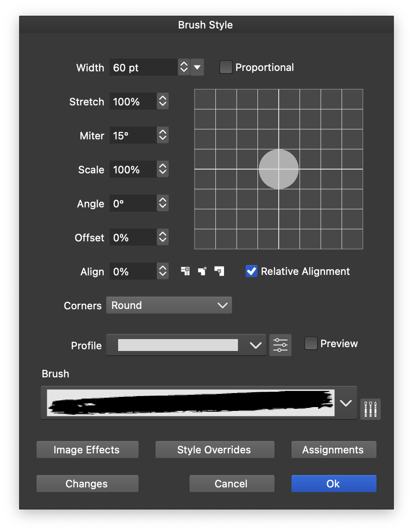The width and height of the screenshot is (413, 532).
Task: Enable the Proportional checkbox
Action: click(226, 68)
